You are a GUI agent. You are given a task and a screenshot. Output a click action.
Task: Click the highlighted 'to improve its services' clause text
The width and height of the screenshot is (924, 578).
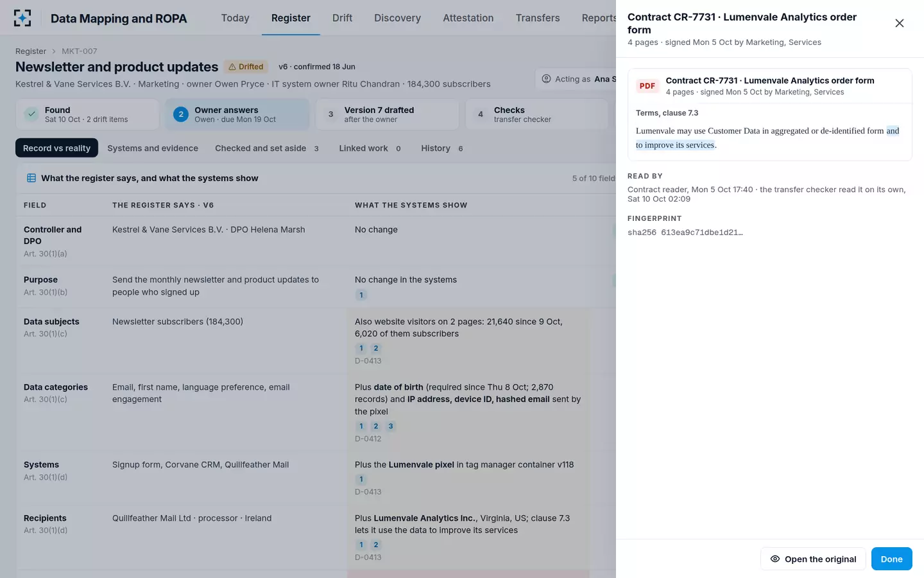coord(675,145)
